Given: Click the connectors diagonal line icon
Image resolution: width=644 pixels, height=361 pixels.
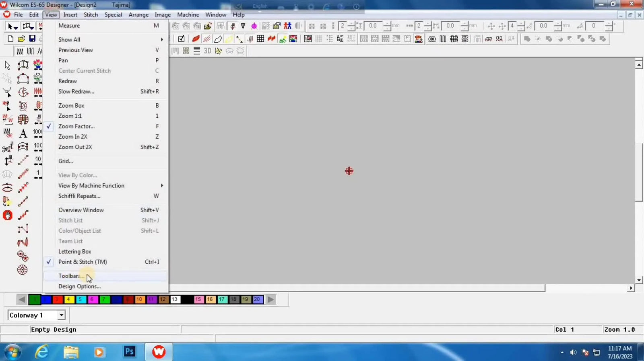Looking at the screenshot, I should click(239, 39).
